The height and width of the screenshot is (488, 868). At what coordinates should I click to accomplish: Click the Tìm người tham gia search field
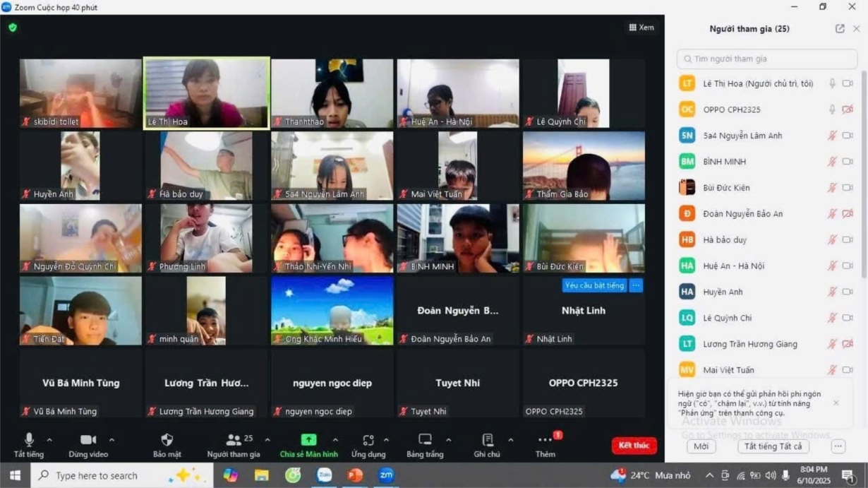click(766, 59)
